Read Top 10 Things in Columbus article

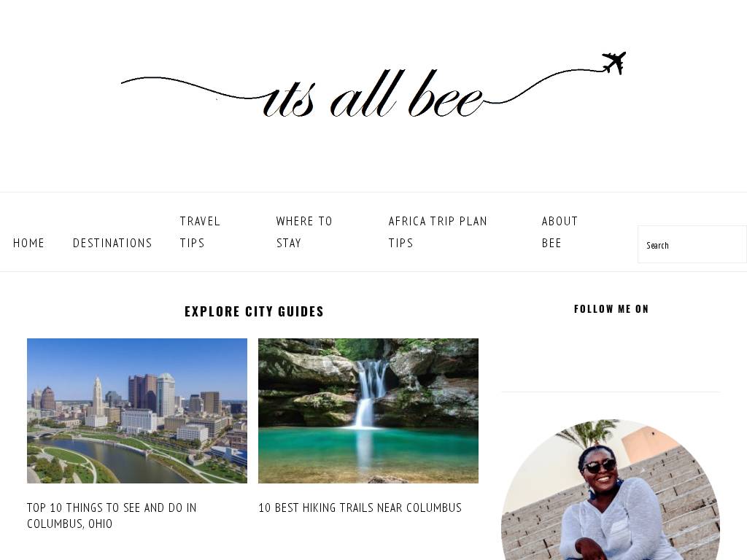coord(112,516)
